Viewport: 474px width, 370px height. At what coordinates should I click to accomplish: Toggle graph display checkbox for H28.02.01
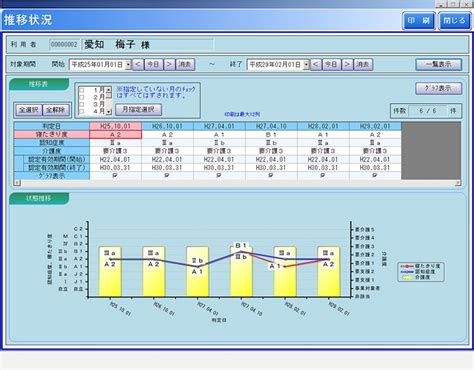point(323,175)
